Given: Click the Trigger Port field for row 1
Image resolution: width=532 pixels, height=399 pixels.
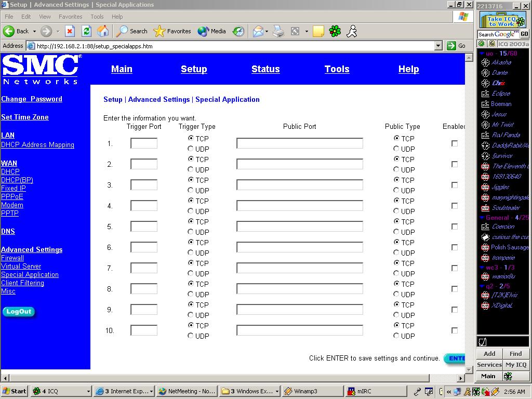Looking at the screenshot, I should (x=144, y=143).
